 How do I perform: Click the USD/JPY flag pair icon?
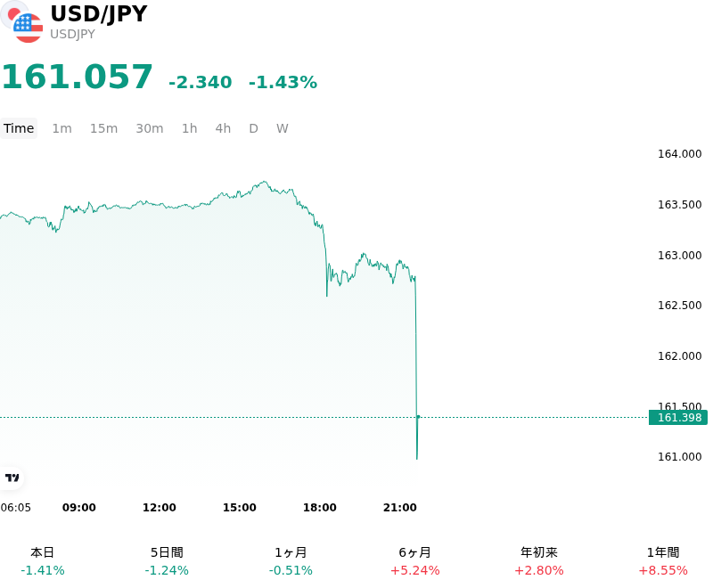[21, 21]
